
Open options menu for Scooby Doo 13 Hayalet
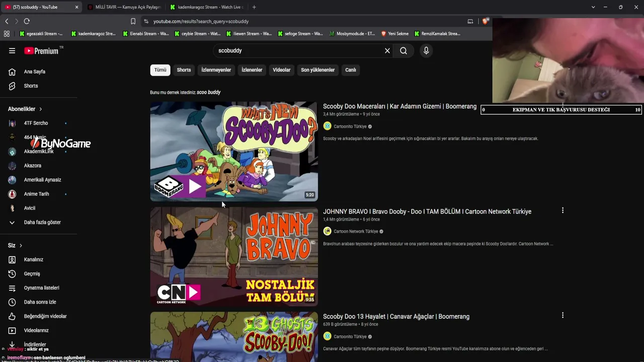pyautogui.click(x=562, y=315)
